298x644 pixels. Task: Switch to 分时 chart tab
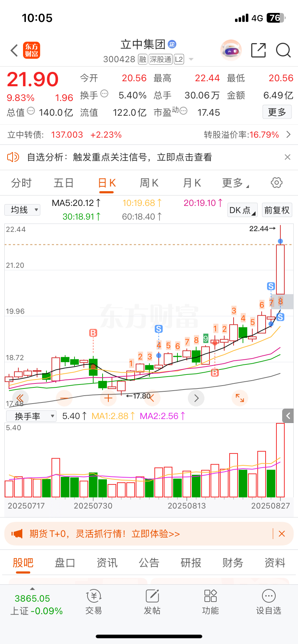click(21, 183)
